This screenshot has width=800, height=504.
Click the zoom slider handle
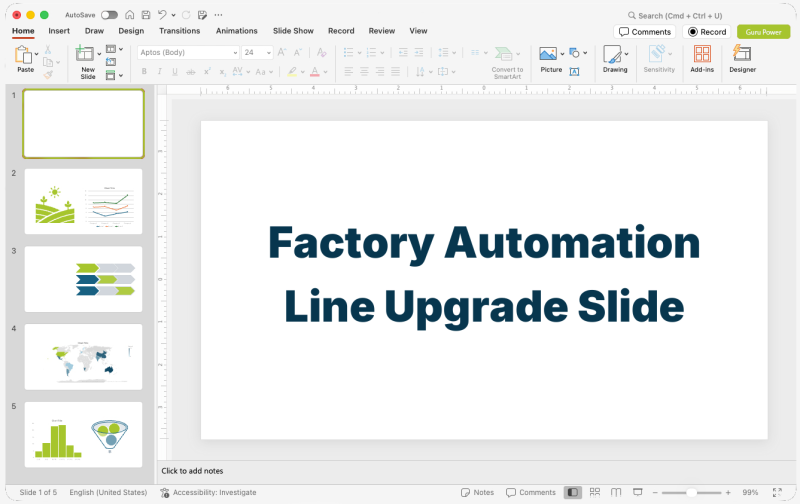691,492
